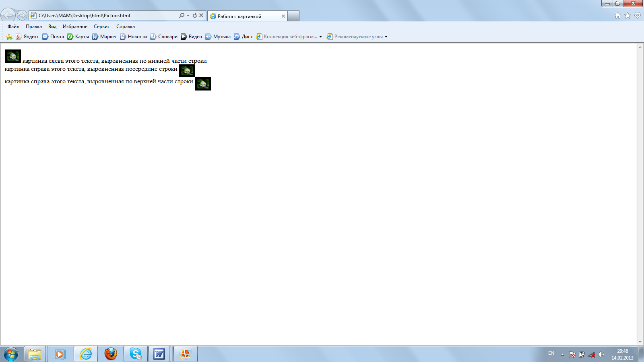Open the Правка menu
The image size is (644, 362).
click(x=34, y=27)
